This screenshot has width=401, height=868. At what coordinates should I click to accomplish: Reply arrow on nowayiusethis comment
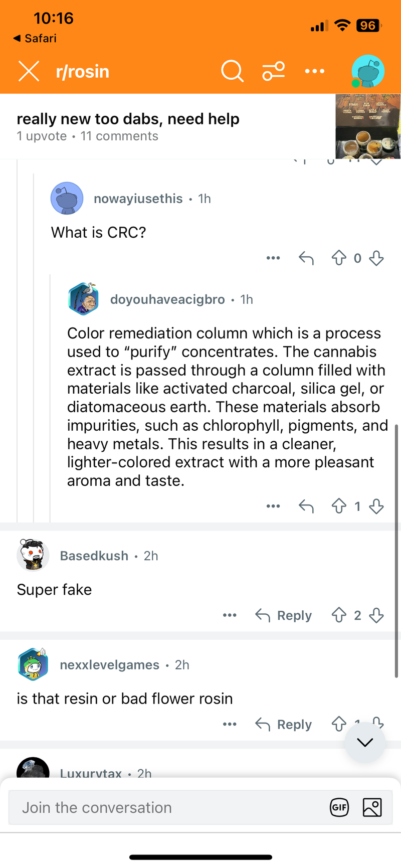coord(306,258)
